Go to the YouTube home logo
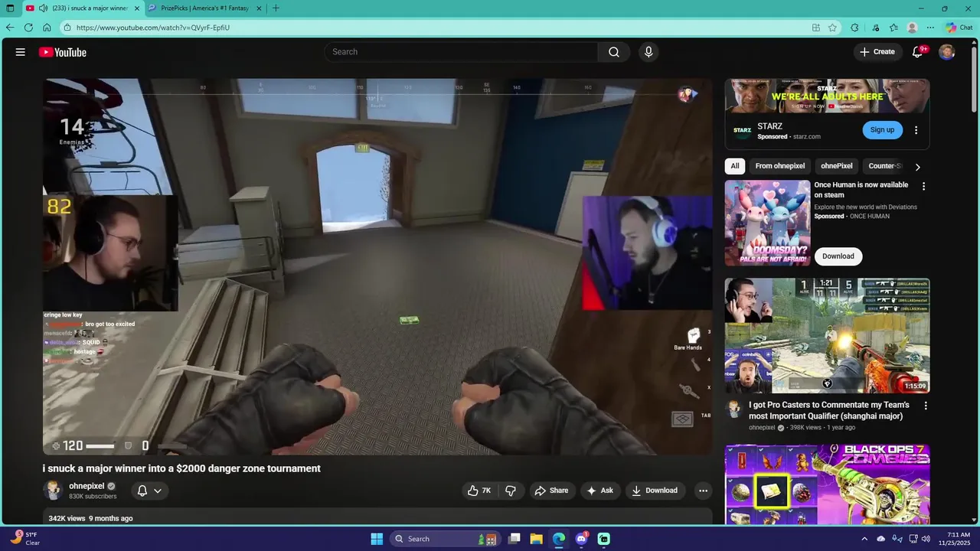 pos(63,52)
